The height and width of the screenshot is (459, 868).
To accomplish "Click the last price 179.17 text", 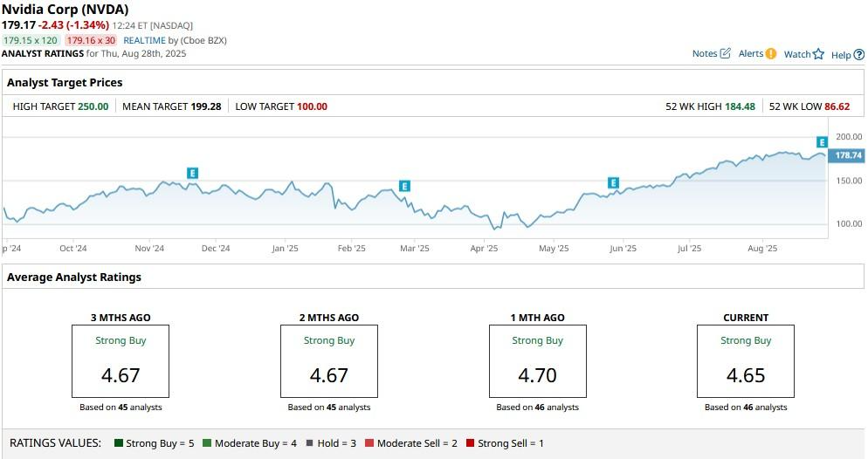I will [x=18, y=25].
